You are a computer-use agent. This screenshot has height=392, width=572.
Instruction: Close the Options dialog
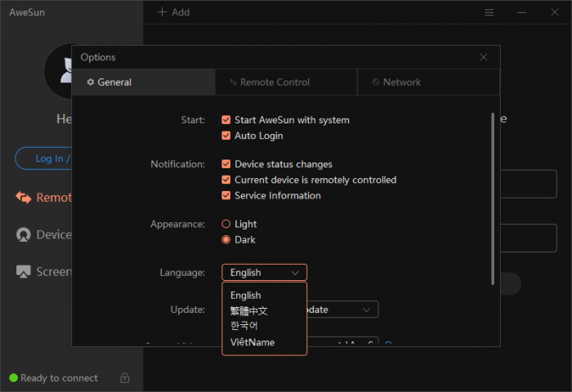(x=484, y=57)
